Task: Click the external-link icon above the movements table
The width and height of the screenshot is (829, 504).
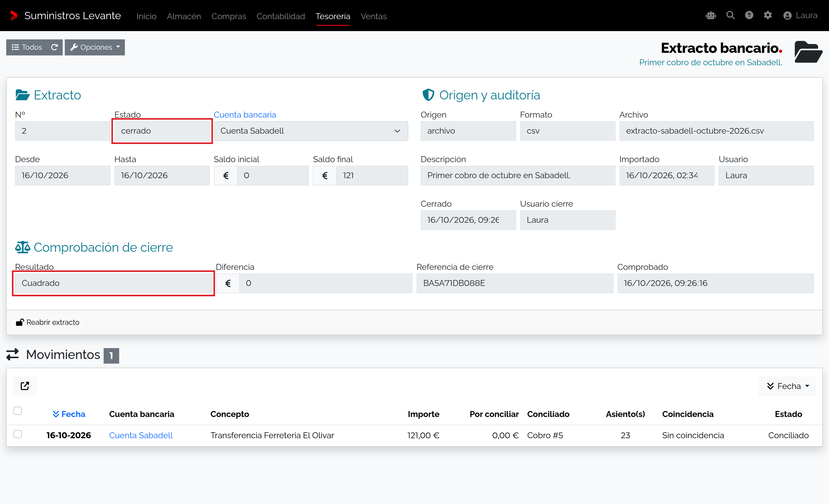Action: (x=25, y=386)
